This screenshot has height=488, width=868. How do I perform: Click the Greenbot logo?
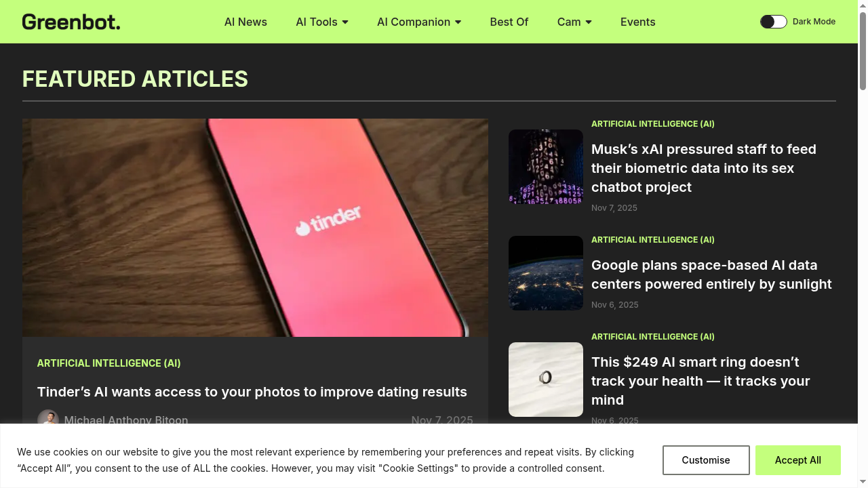pyautogui.click(x=71, y=22)
